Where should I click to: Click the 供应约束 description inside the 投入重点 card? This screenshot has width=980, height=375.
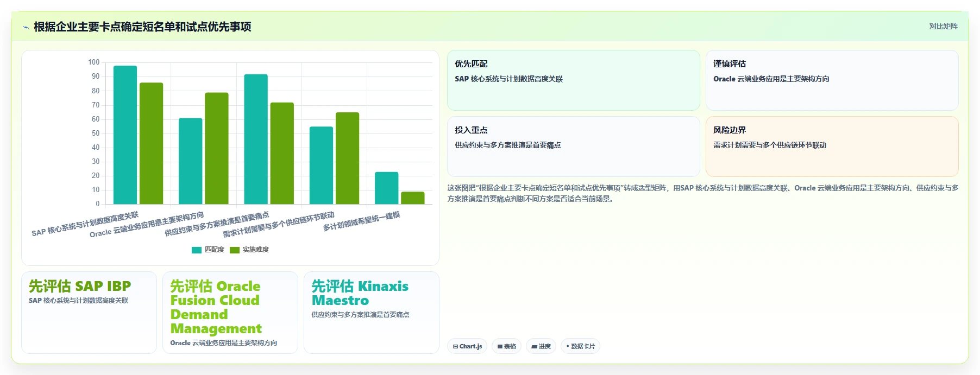point(508,145)
